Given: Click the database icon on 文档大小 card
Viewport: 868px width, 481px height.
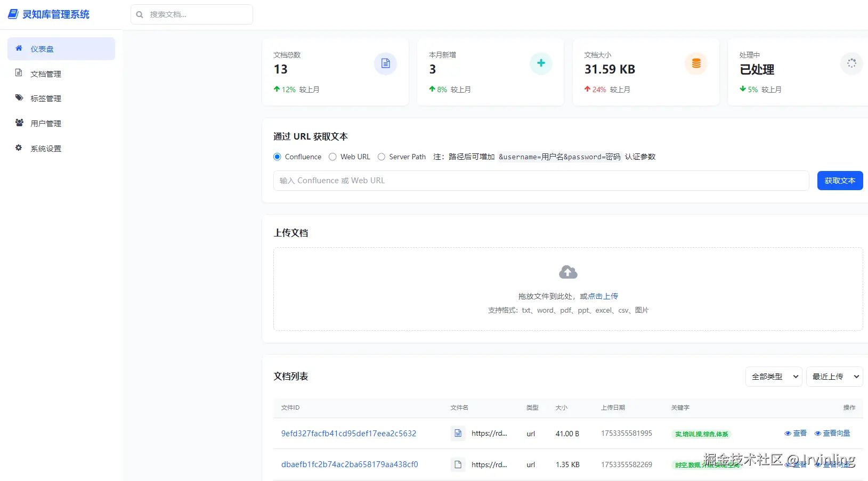Looking at the screenshot, I should (x=696, y=64).
